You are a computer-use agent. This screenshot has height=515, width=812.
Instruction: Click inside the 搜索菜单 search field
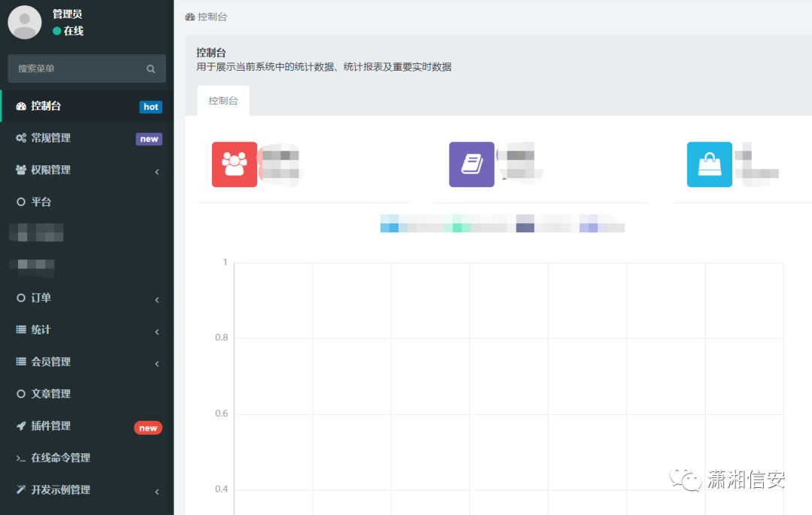[x=75, y=68]
